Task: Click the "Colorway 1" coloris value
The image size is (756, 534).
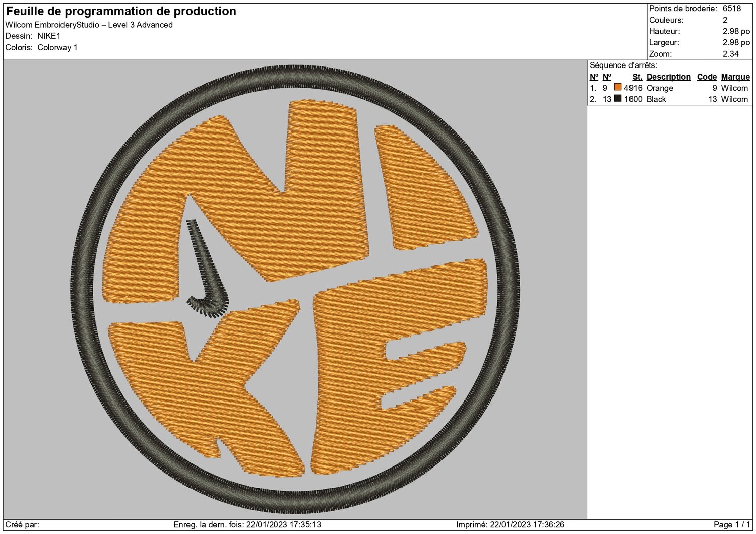Action: coord(57,48)
